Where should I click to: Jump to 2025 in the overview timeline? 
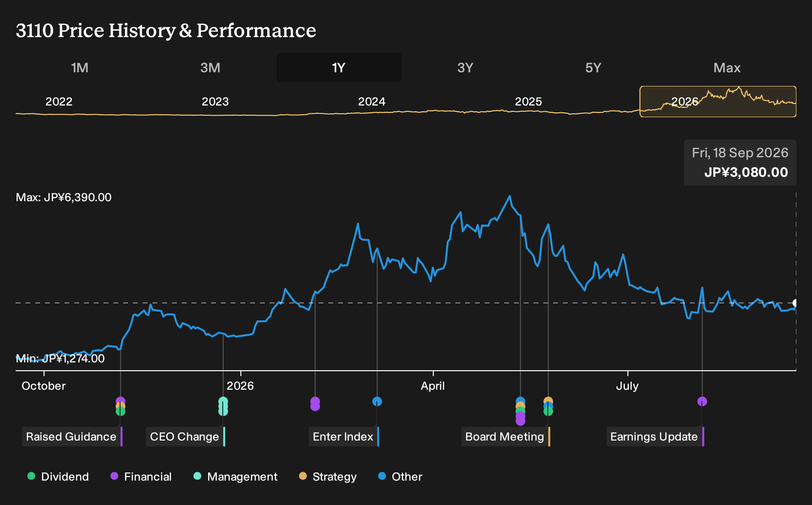coord(529,102)
